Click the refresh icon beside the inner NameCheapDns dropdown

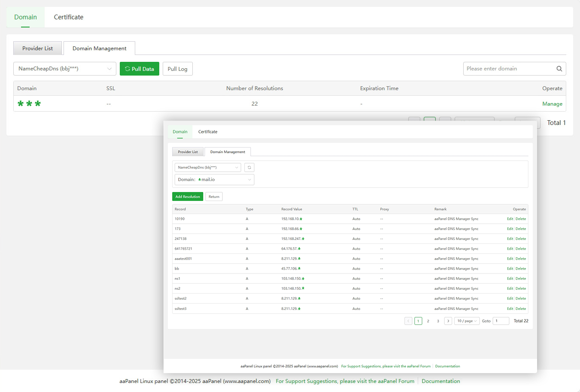(249, 167)
